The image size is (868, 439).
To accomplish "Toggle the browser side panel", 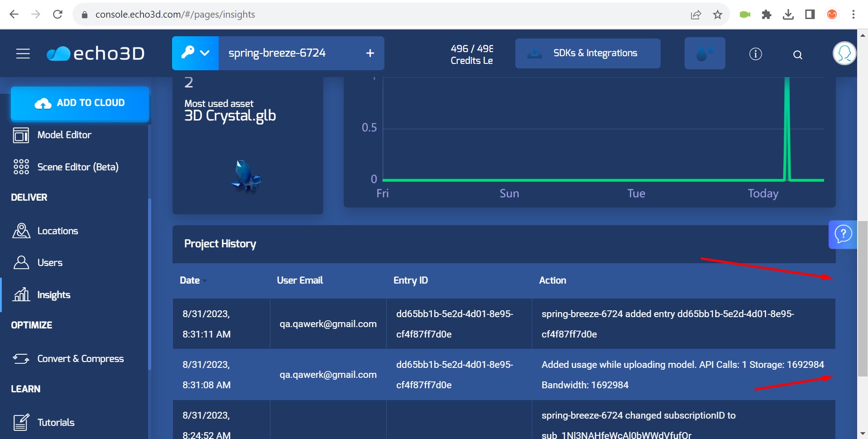I will 810,14.
